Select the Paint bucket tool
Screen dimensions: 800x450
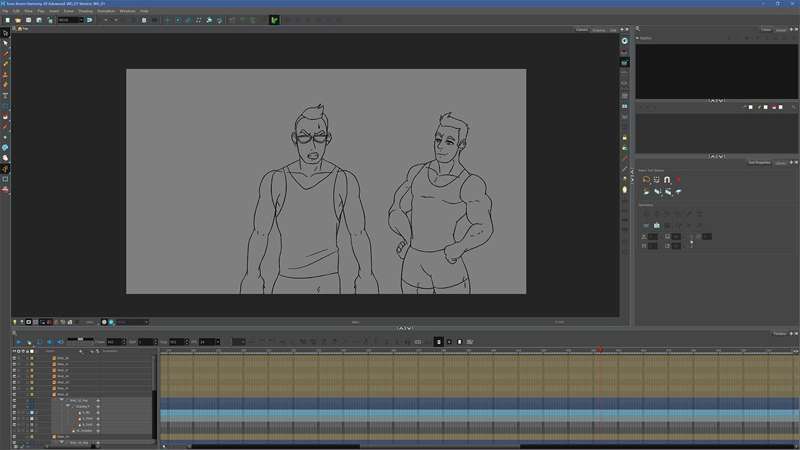(x=6, y=116)
